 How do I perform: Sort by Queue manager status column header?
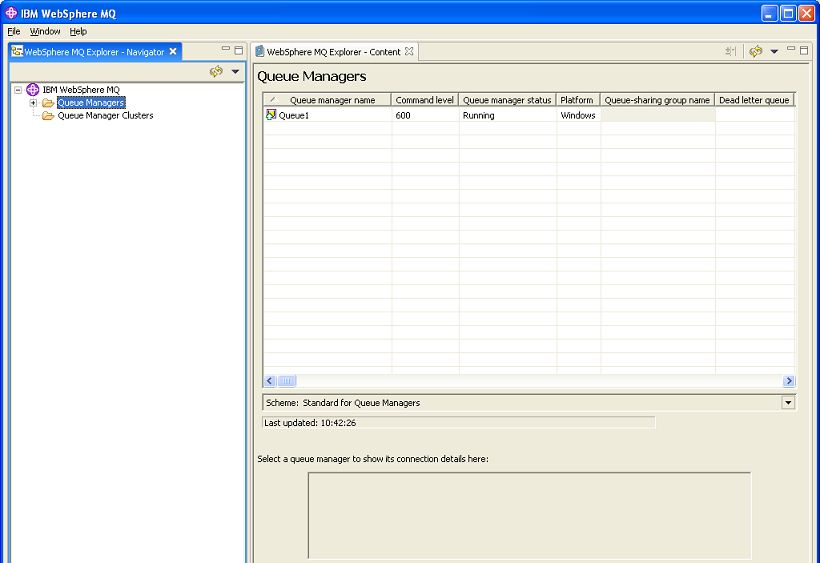pyautogui.click(x=507, y=100)
